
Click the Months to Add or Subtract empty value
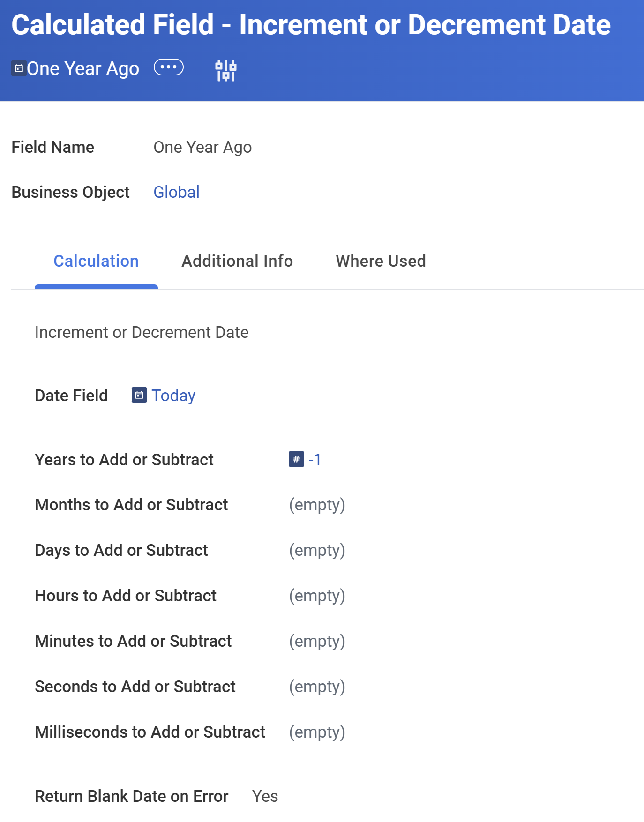(317, 505)
